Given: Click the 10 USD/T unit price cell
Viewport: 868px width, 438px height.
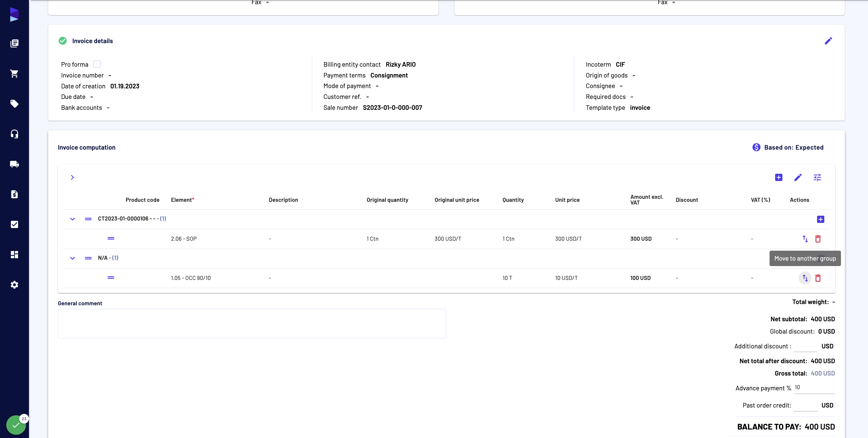Looking at the screenshot, I should click(566, 278).
